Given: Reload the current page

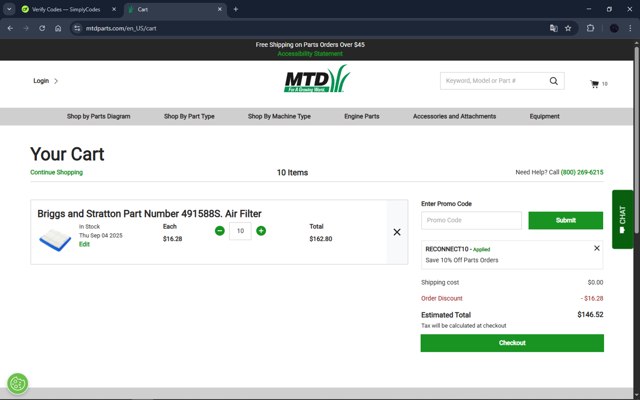Looking at the screenshot, I should tap(42, 28).
